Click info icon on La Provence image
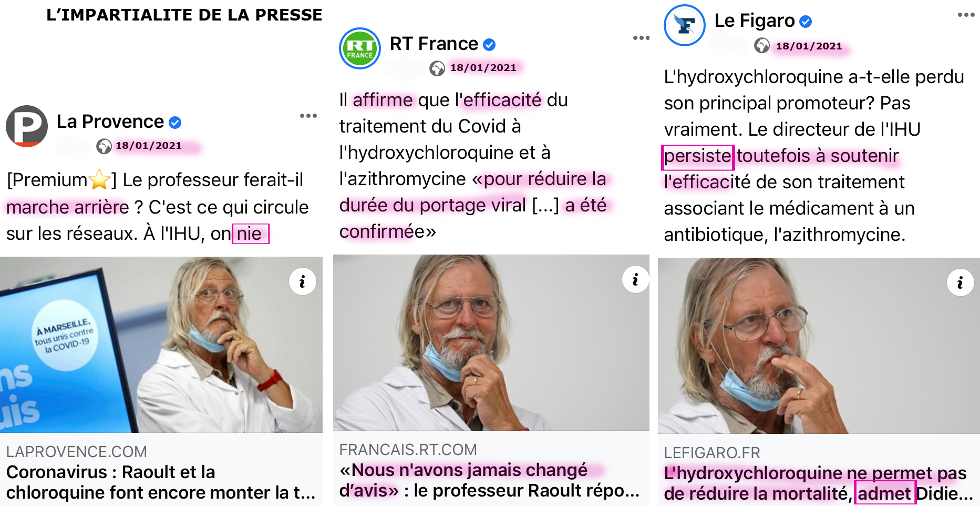This screenshot has width=980, height=506. click(x=303, y=281)
